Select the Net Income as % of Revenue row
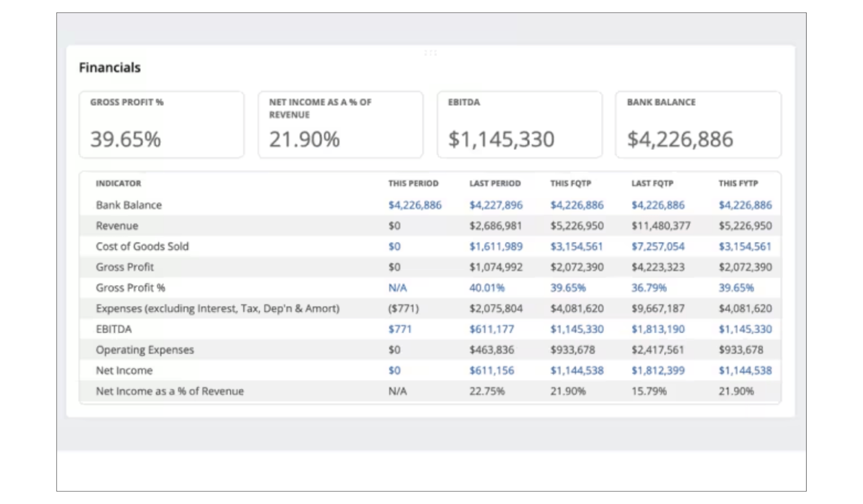 click(169, 391)
